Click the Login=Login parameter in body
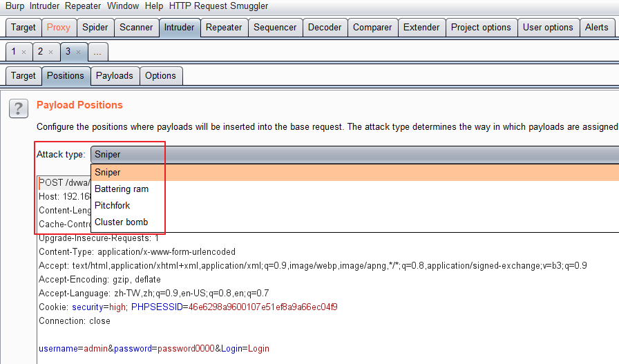Image resolution: width=619 pixels, height=364 pixels. [x=245, y=349]
